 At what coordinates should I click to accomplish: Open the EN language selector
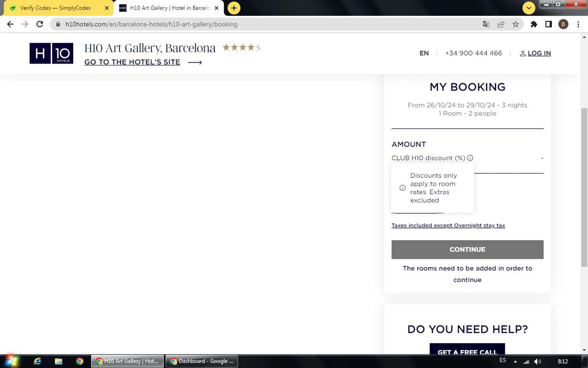(x=424, y=53)
